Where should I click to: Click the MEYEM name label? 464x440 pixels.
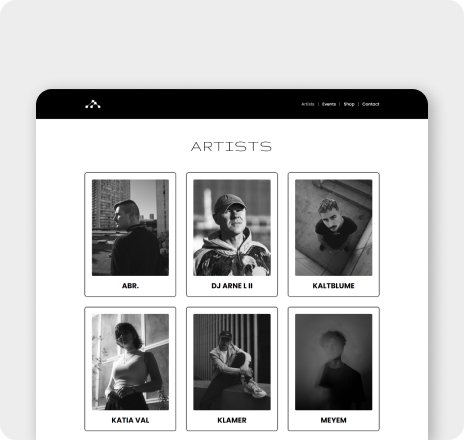(x=334, y=420)
